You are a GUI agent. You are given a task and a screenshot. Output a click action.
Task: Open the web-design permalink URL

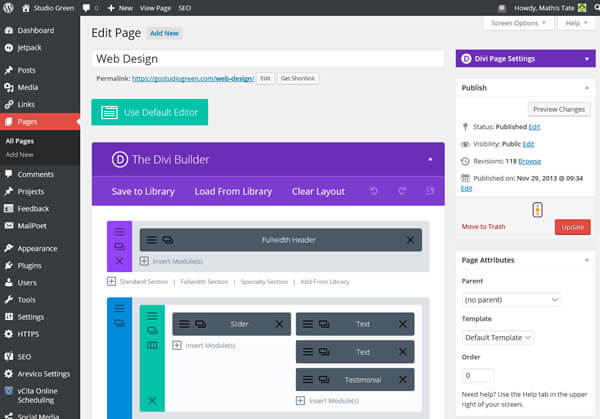(193, 78)
